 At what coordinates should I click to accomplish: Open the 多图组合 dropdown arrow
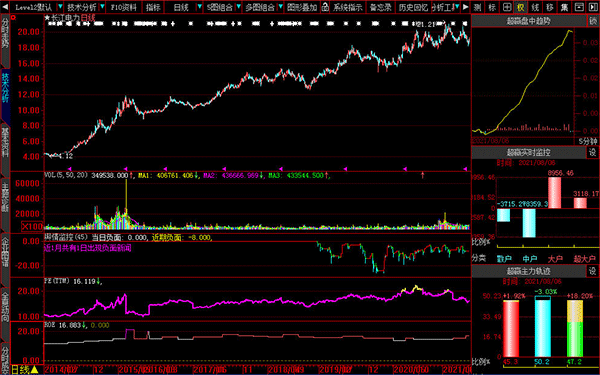[x=280, y=7]
